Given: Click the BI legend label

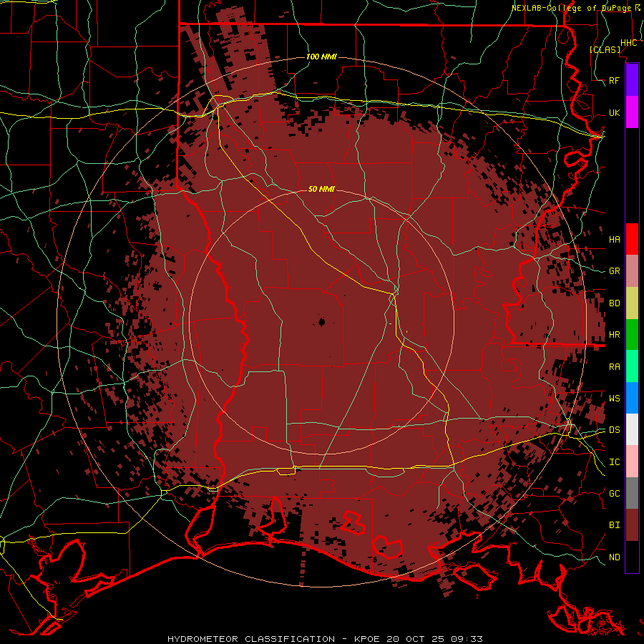Looking at the screenshot, I should click(x=614, y=525).
